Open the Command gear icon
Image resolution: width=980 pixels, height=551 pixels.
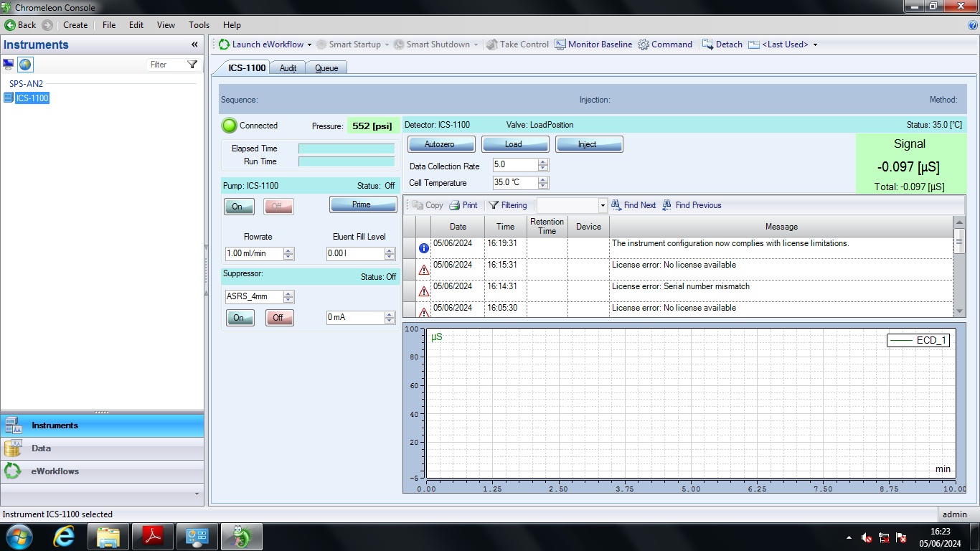[x=644, y=44]
